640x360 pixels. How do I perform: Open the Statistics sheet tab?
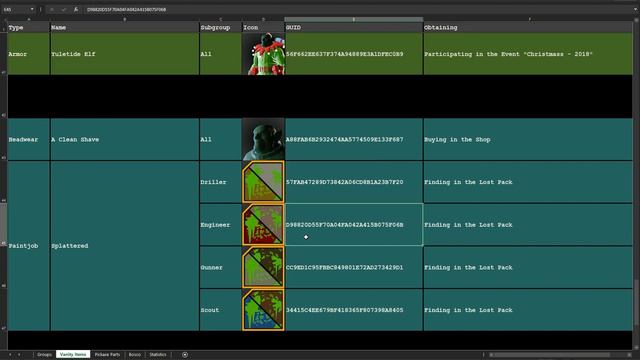point(158,355)
